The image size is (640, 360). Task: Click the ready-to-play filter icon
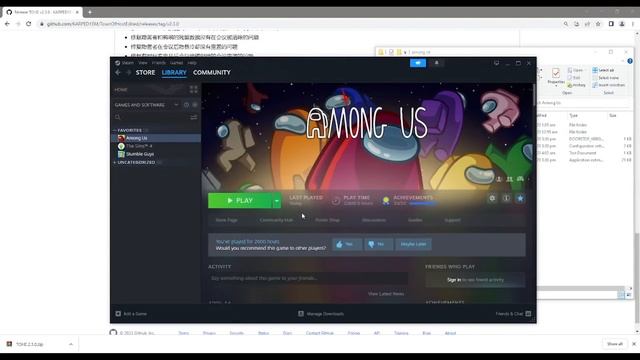[195, 105]
